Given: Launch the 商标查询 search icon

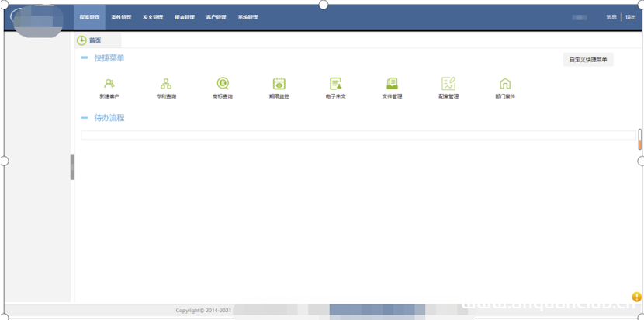Looking at the screenshot, I should point(223,84).
